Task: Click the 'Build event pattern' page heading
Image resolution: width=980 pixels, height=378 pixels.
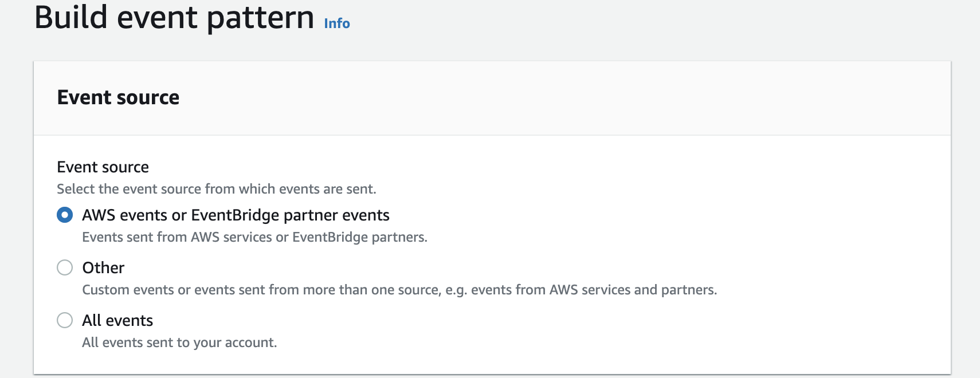Action: coord(174,17)
